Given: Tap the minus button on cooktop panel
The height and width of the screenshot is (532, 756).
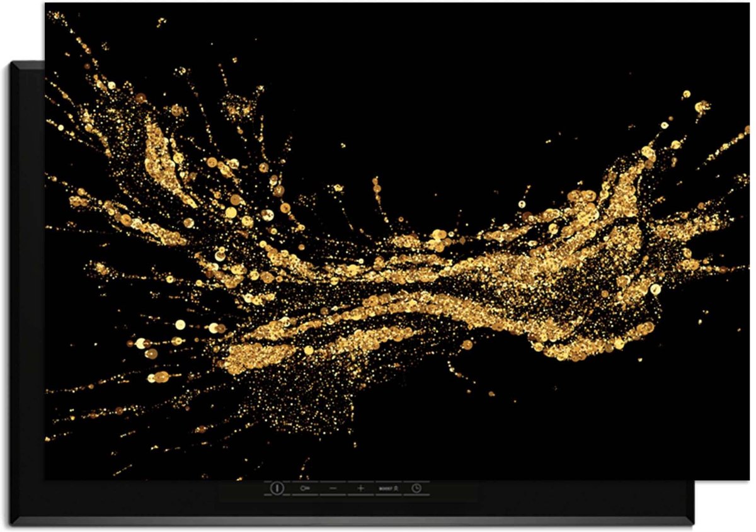Looking at the screenshot, I should [x=333, y=488].
